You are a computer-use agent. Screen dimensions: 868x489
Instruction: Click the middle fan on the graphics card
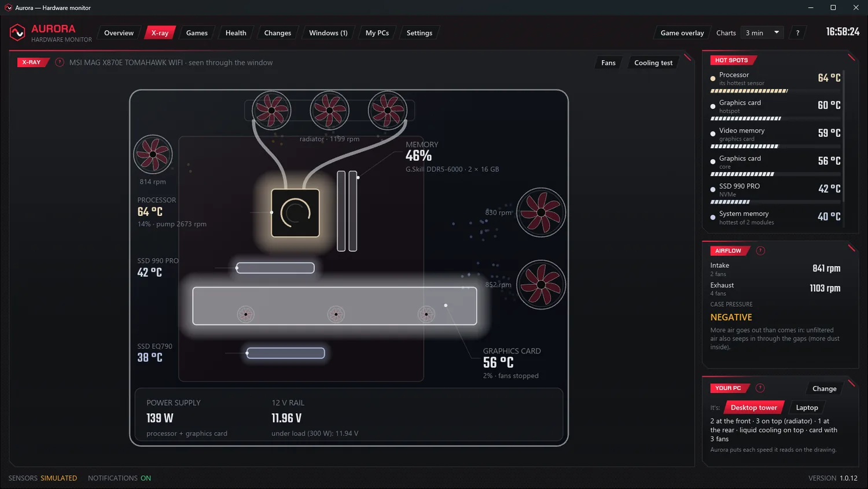click(336, 314)
